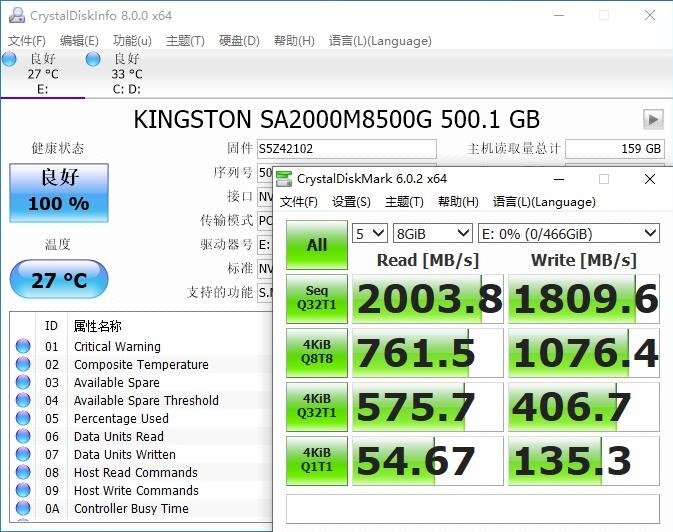Open test size dropdown showing 8GiB

(x=433, y=234)
